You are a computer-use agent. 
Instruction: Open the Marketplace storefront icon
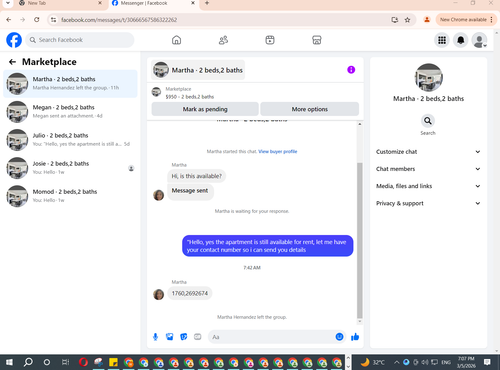click(317, 40)
